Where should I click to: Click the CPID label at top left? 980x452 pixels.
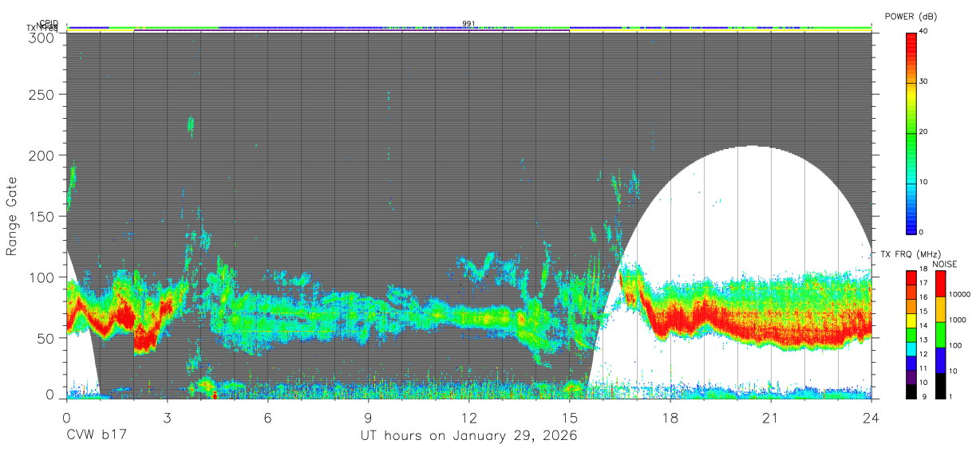point(49,24)
